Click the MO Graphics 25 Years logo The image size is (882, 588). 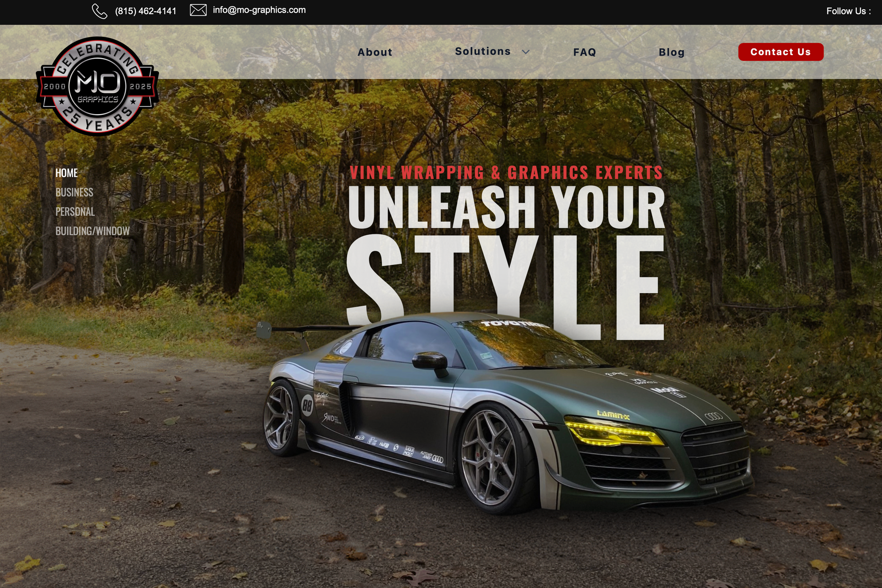pos(97,86)
